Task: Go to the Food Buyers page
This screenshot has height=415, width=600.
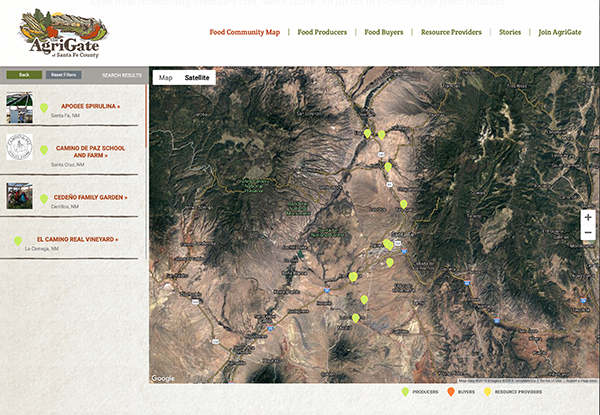Action: pos(384,32)
